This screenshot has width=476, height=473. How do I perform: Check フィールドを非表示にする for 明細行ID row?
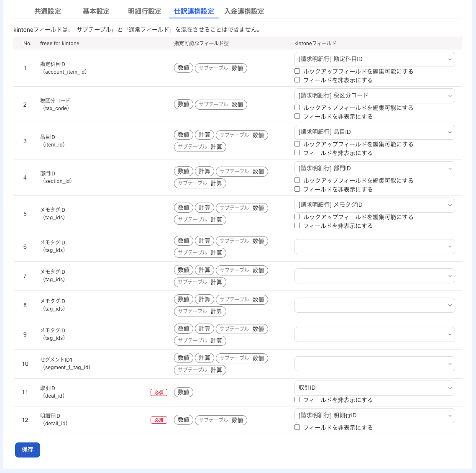297,427
